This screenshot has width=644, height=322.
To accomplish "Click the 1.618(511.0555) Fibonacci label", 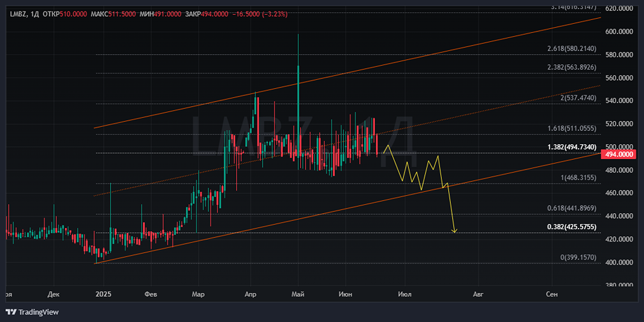I will click(x=572, y=128).
